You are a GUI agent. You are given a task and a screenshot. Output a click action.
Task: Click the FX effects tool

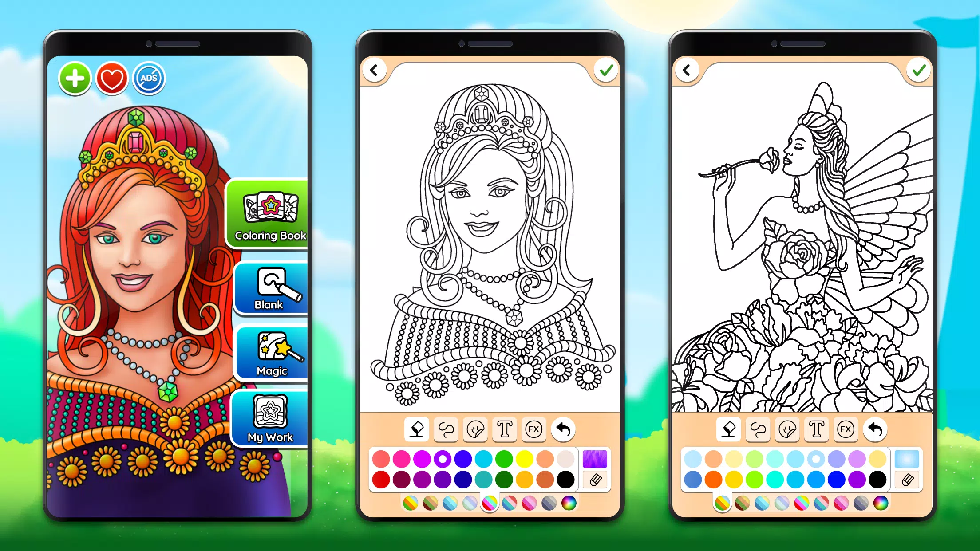[x=535, y=429]
